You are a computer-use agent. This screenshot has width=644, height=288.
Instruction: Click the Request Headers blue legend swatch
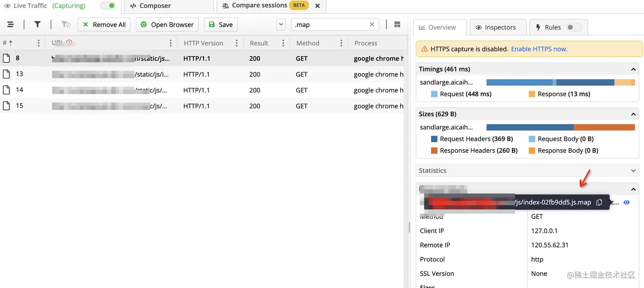point(434,139)
